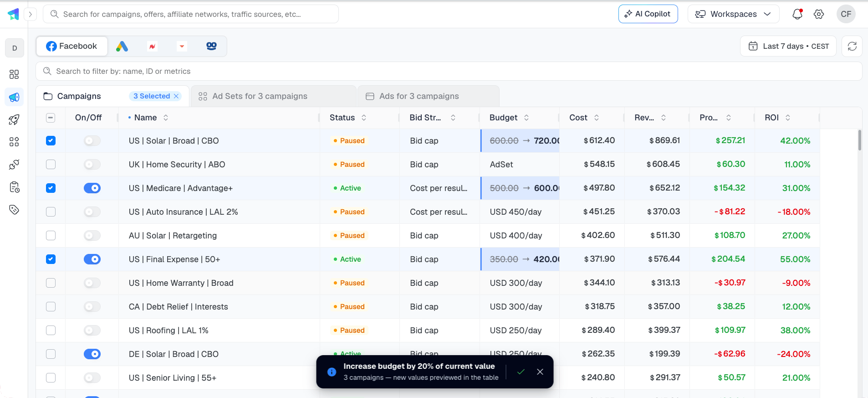Switch to Ad Sets for 3 campaigns tab
868x398 pixels.
[273, 96]
